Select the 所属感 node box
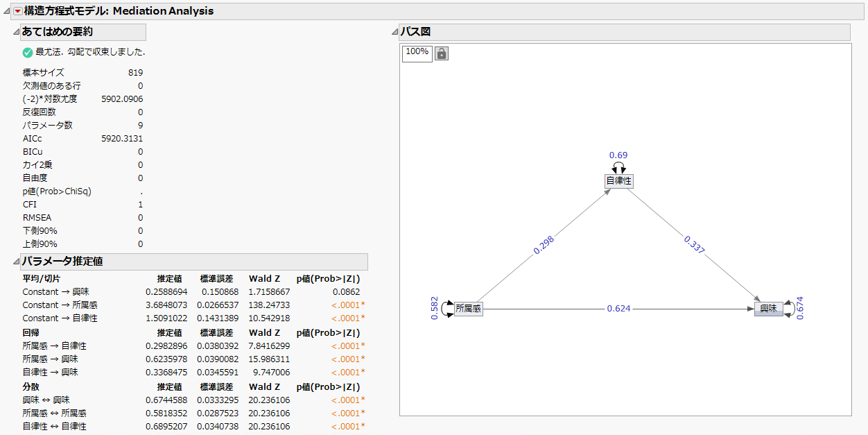The image size is (868, 435). pos(469,309)
